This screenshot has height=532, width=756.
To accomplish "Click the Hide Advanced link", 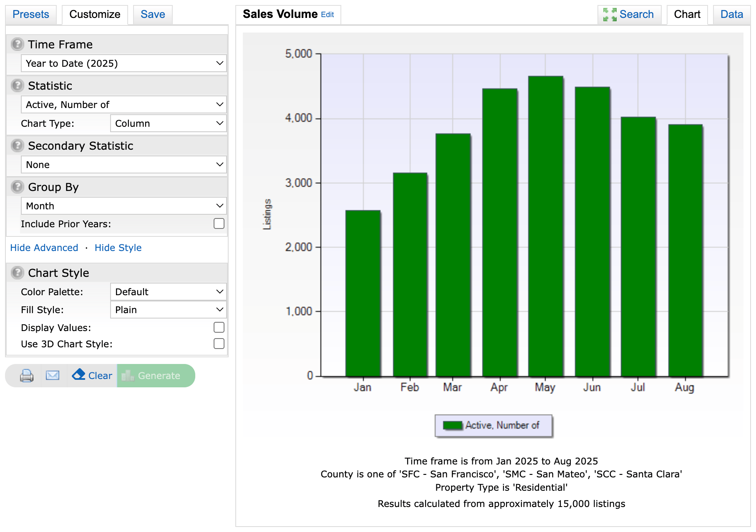I will tap(44, 248).
